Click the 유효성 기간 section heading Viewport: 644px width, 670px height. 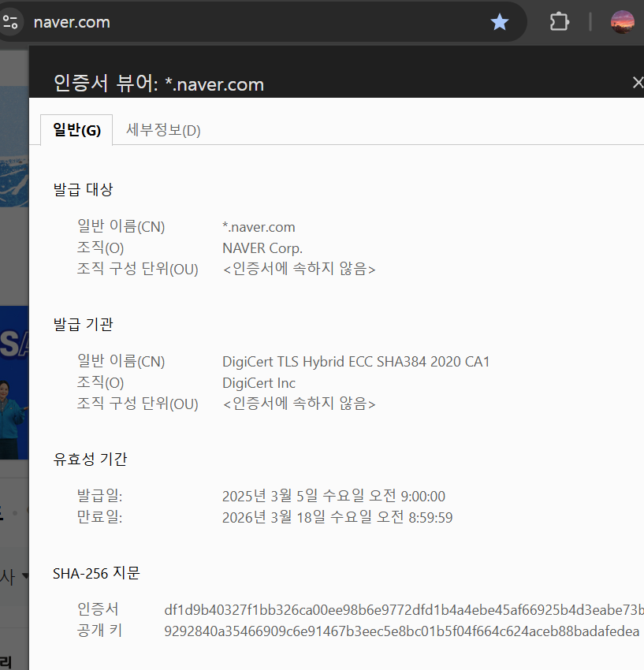pos(90,459)
